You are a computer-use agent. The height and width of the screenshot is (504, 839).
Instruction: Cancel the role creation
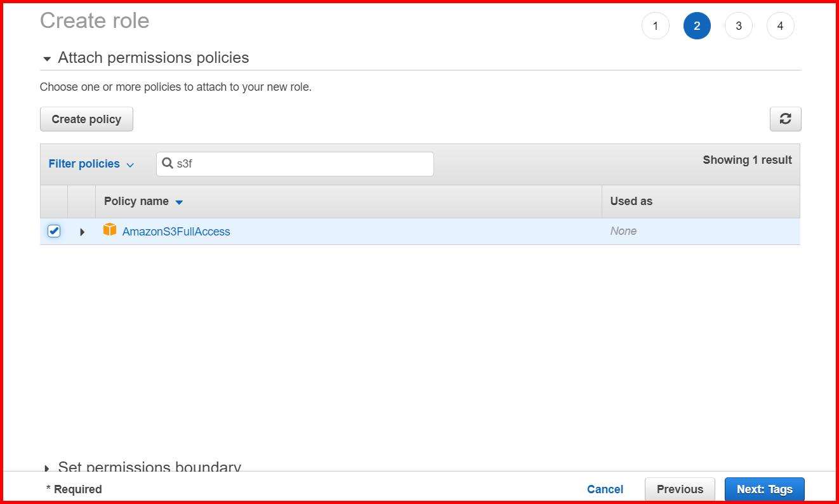click(x=604, y=489)
